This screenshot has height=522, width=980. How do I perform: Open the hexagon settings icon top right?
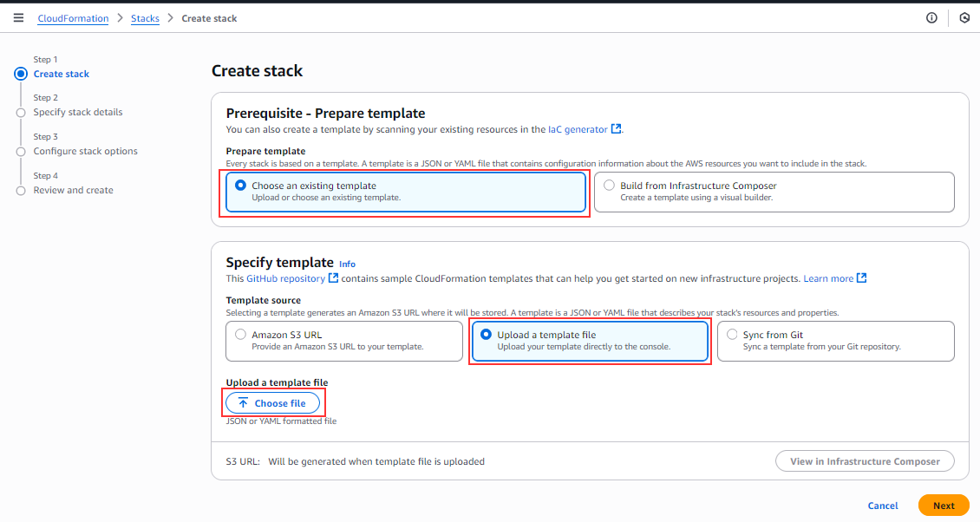(964, 18)
